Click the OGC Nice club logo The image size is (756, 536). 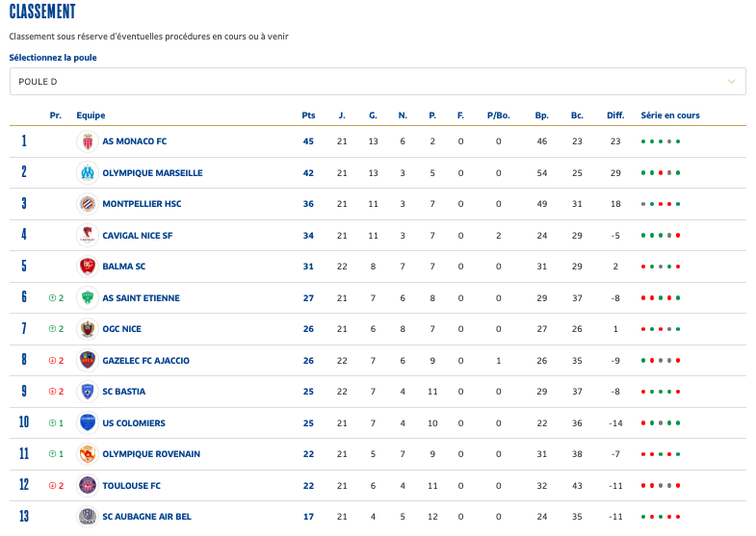pyautogui.click(x=88, y=329)
